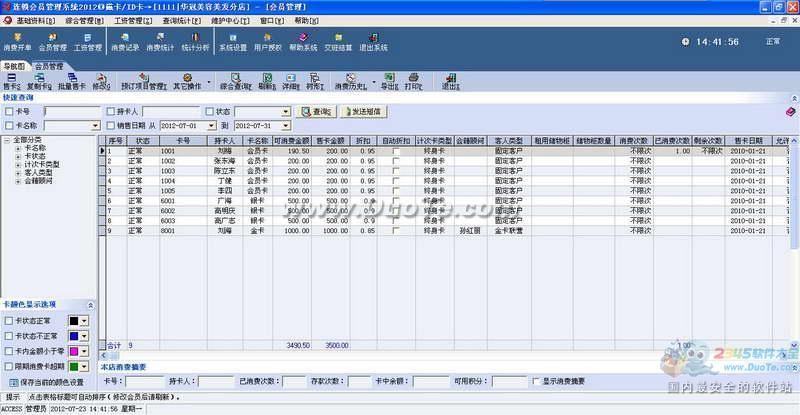Screen dimensions: 800x415
Task: Expand the 卡名称 tree node
Action: coord(18,149)
